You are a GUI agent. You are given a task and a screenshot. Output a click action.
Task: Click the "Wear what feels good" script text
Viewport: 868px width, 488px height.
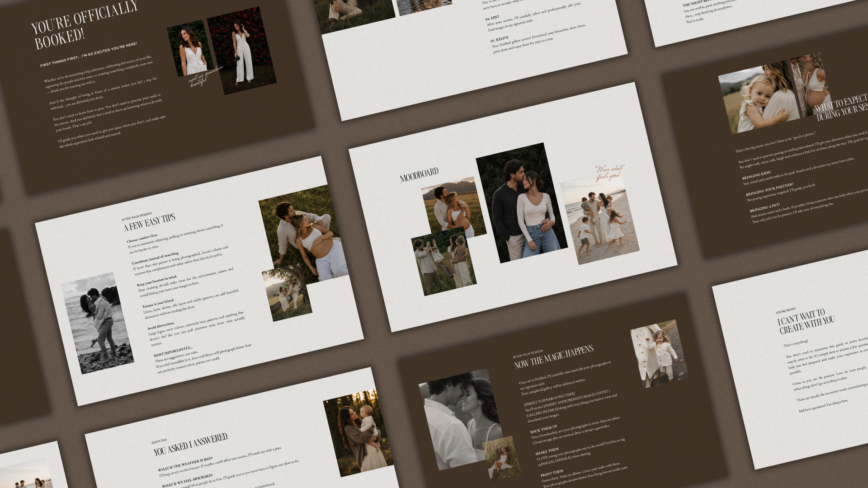[x=609, y=173]
